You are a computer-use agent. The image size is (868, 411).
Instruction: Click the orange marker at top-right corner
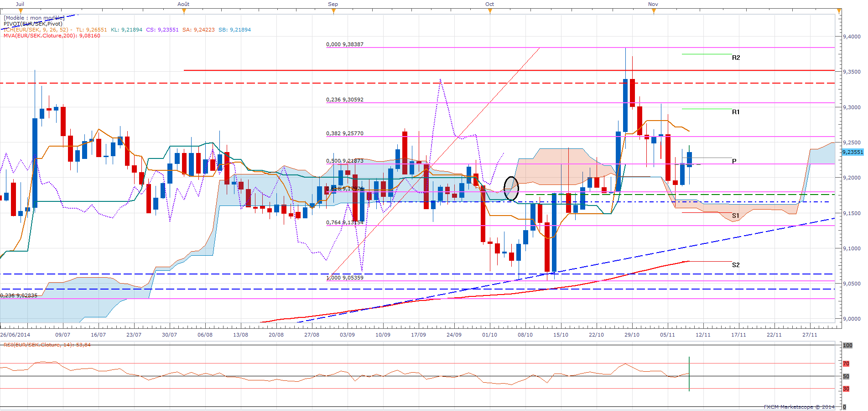coord(839,11)
